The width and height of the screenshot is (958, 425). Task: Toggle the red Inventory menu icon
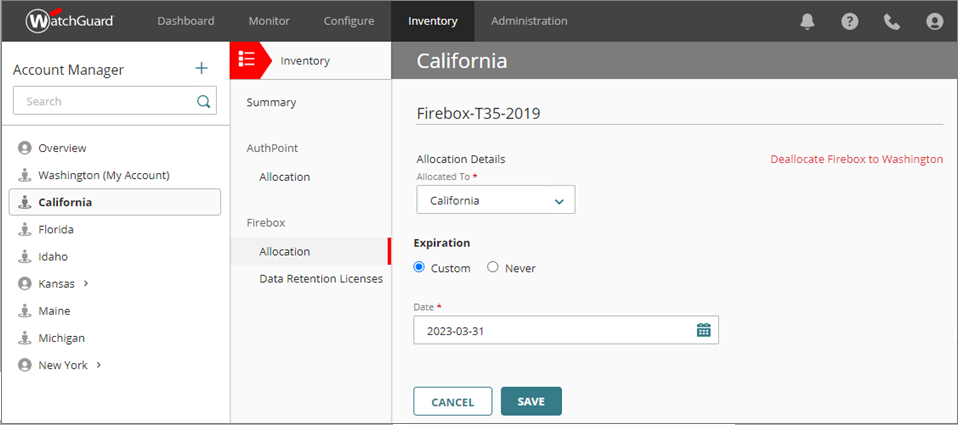coord(247,60)
